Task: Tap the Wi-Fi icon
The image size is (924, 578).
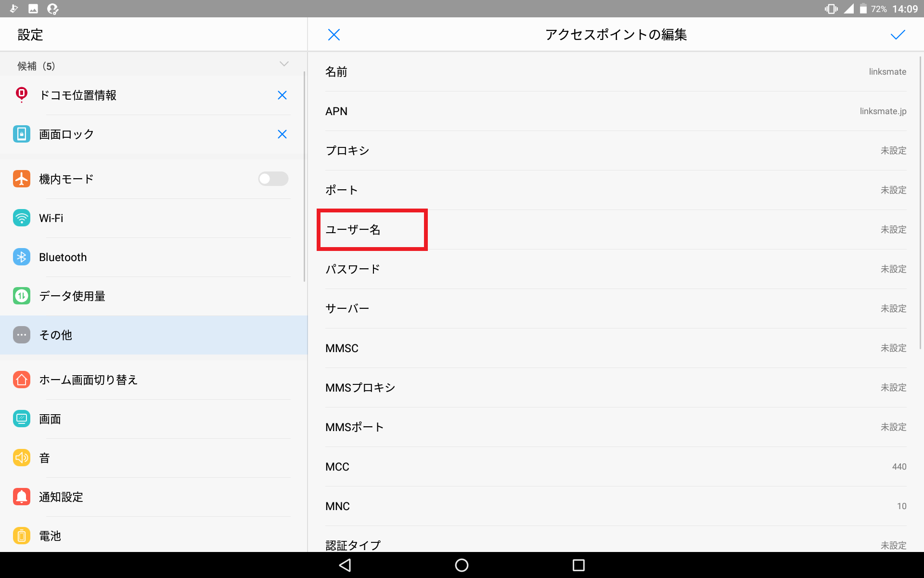Action: (22, 218)
